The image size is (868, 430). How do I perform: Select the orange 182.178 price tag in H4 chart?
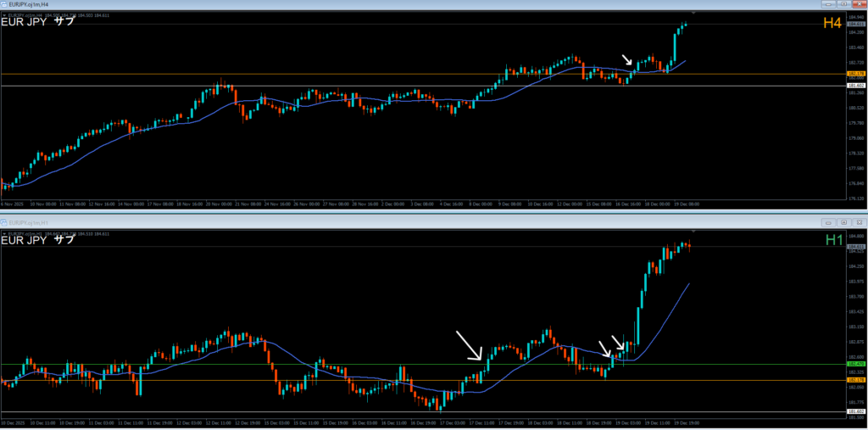click(856, 74)
